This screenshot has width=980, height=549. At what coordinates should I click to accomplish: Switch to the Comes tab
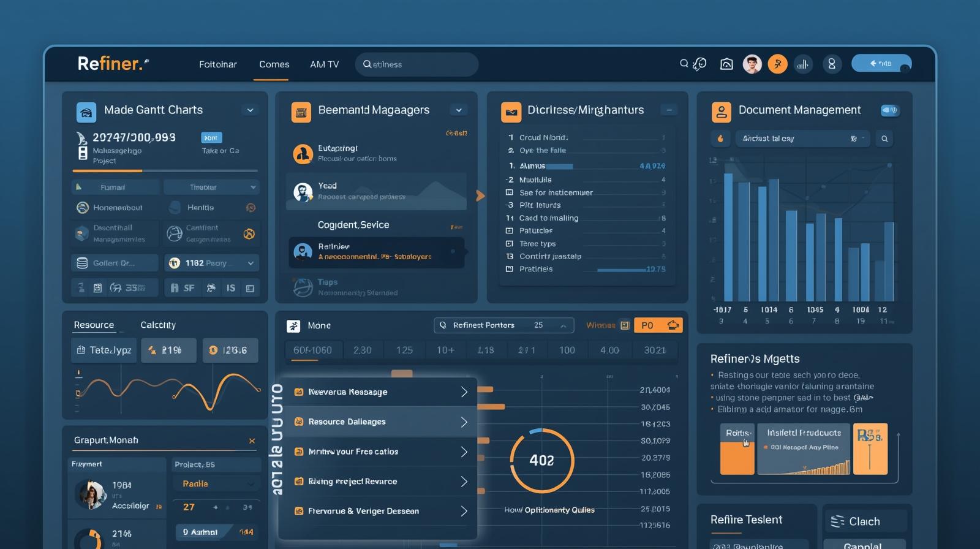pyautogui.click(x=274, y=64)
